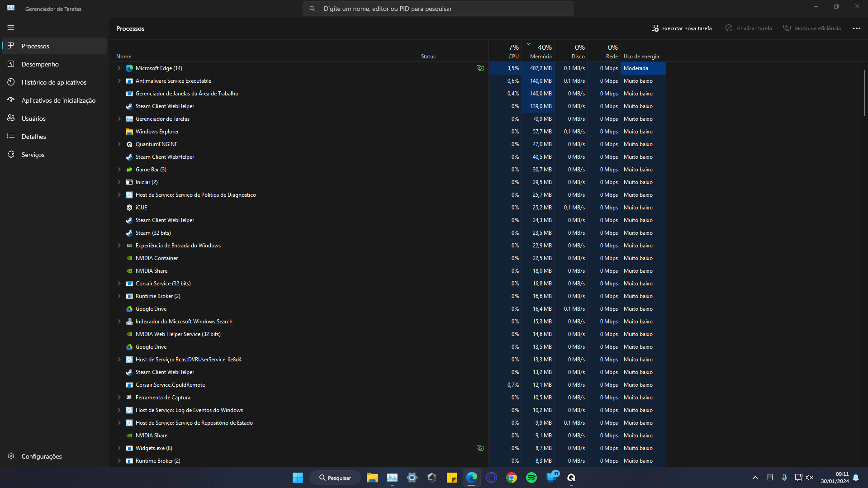Open Aplicativos de inicialização tab
This screenshot has height=488, width=868.
click(x=54, y=100)
